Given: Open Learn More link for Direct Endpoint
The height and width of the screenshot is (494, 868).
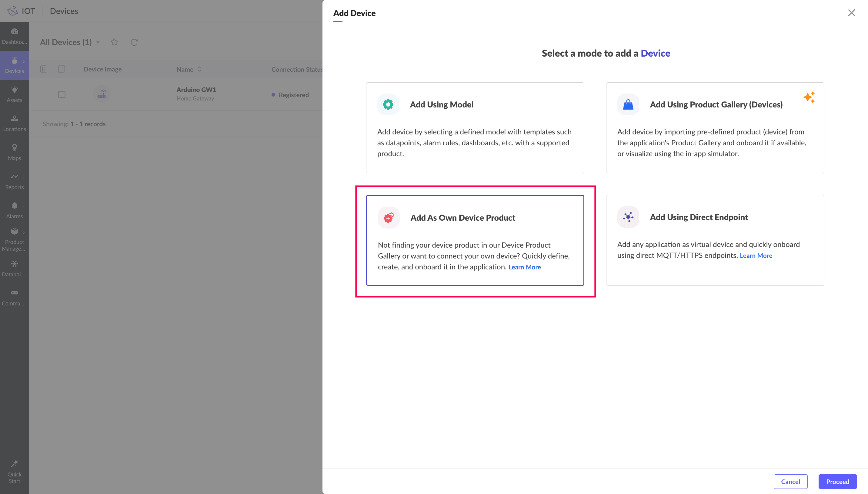Looking at the screenshot, I should click(756, 255).
